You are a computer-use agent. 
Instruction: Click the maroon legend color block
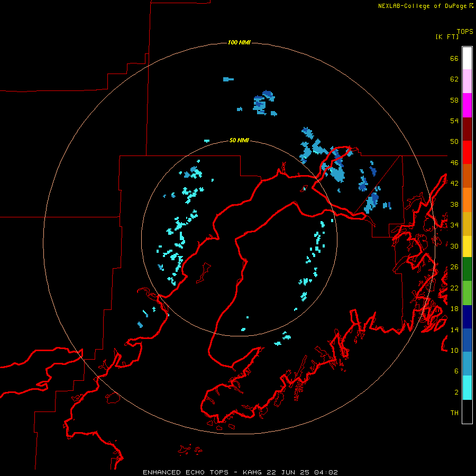coord(467,129)
